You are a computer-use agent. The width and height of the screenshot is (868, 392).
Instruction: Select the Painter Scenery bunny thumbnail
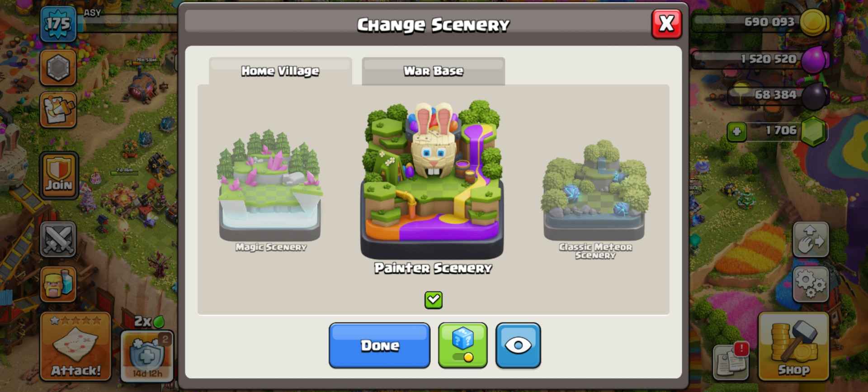432,185
